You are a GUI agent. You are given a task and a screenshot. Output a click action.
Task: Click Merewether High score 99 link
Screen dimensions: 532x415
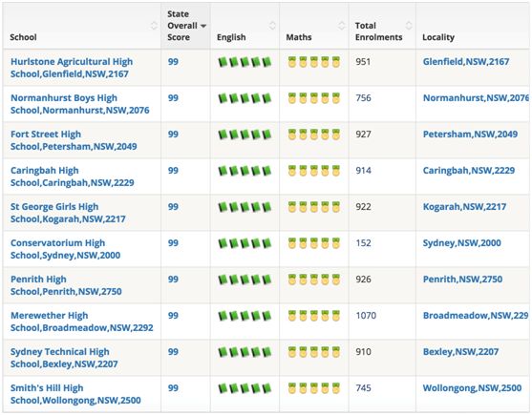pos(173,316)
